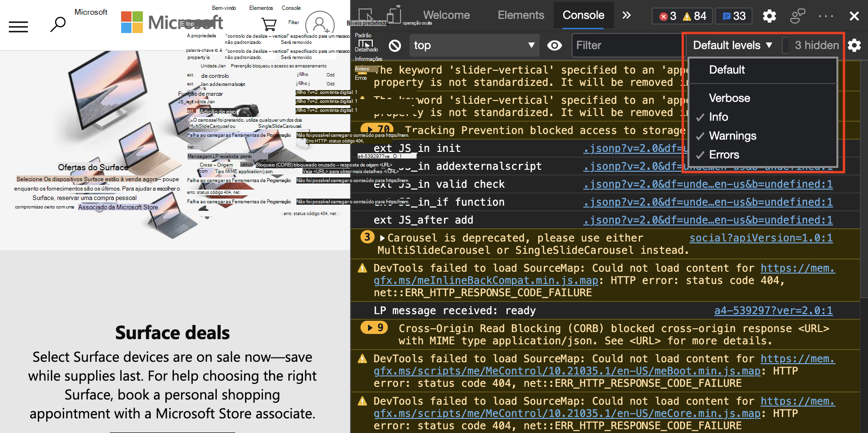Click the 'LP message received: ready' log entry

[x=455, y=311]
